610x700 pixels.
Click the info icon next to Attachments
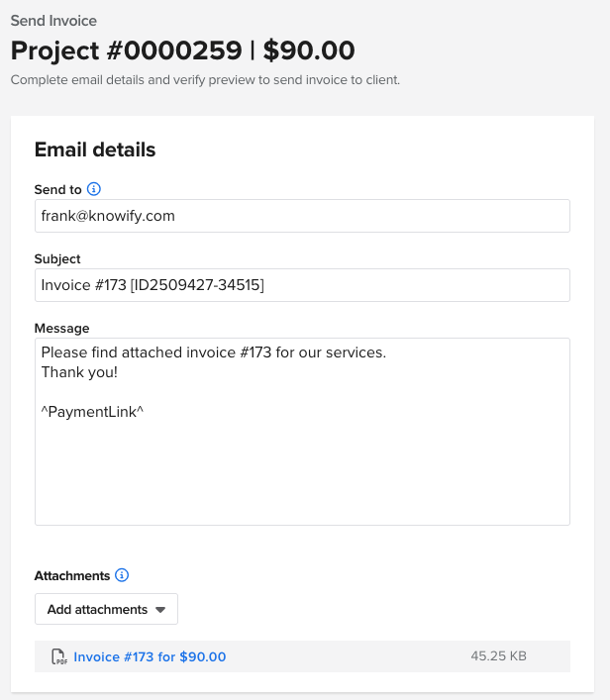coord(123,575)
